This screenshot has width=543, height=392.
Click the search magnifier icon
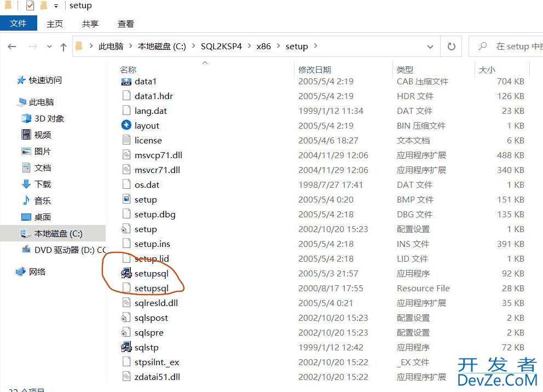(483, 46)
